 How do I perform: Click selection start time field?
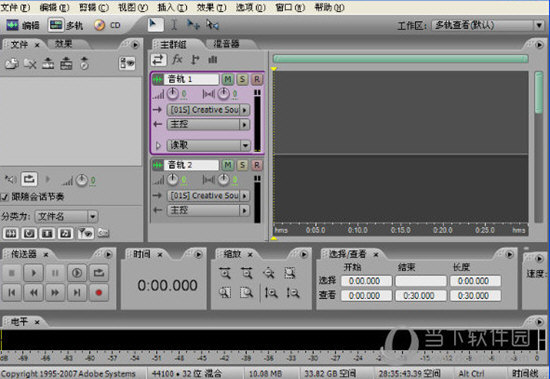pos(366,281)
